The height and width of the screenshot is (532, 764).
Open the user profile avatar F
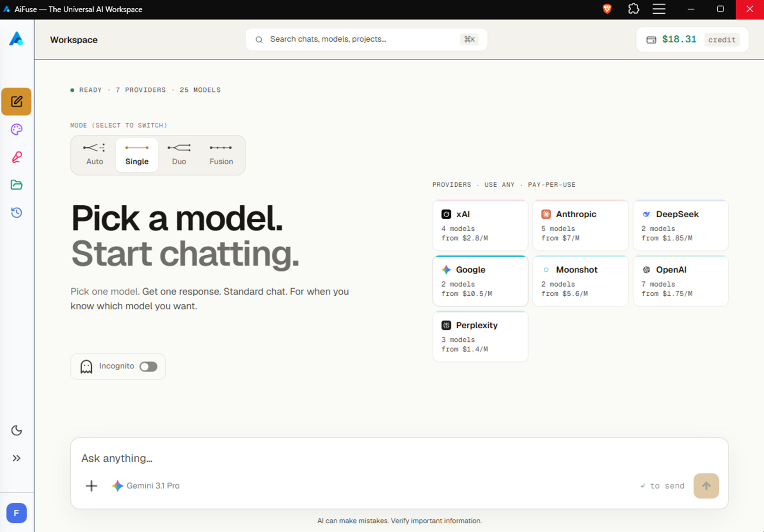pyautogui.click(x=17, y=513)
